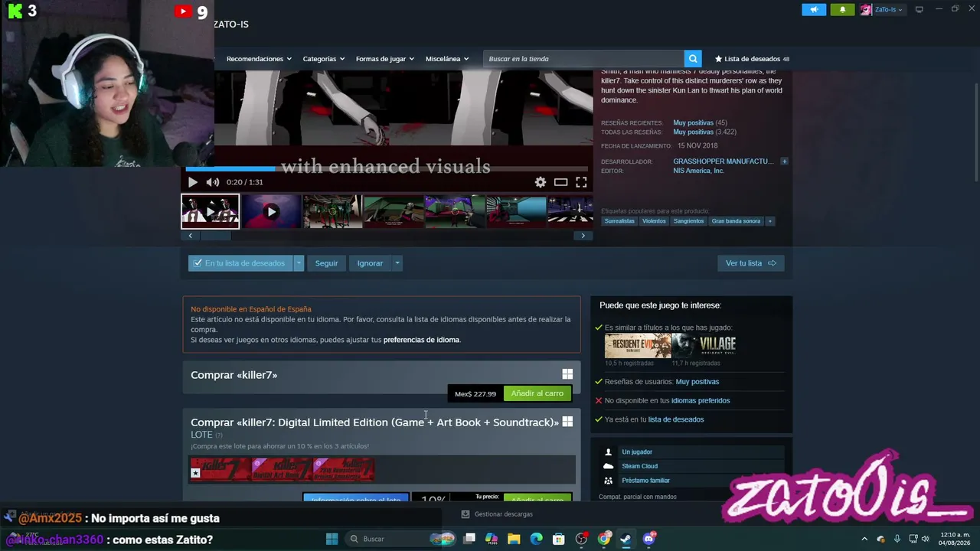
Task: Show hidden system tray icons chevron
Action: coord(864,539)
